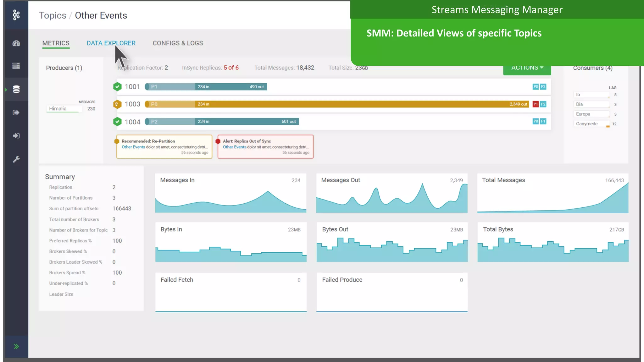Open Other Events link in Out of Sync alert
The height and width of the screenshot is (362, 644).
point(235,147)
